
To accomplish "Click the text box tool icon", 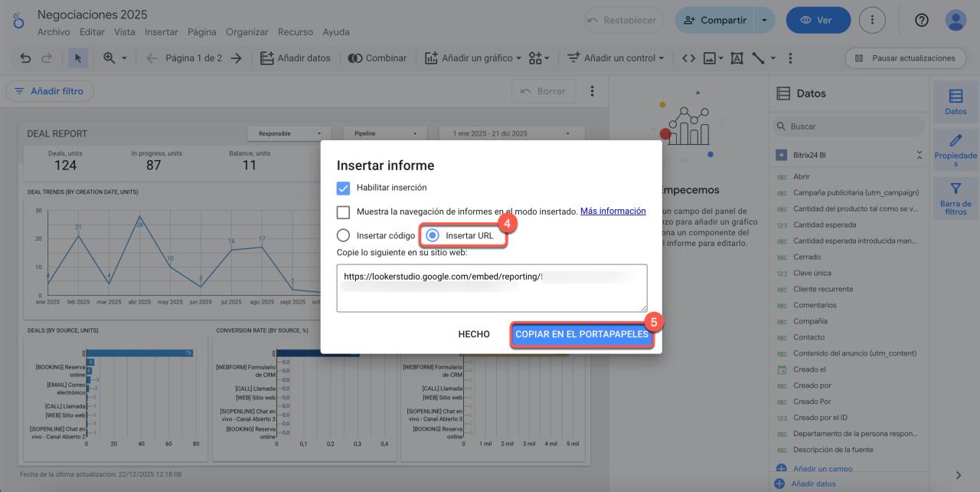I will 737,58.
